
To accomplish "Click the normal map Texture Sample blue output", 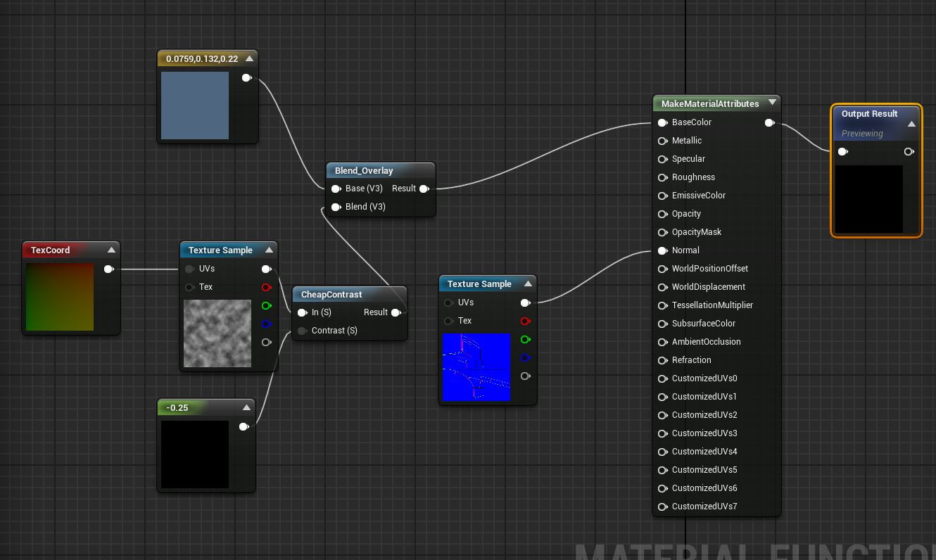I will coord(525,357).
